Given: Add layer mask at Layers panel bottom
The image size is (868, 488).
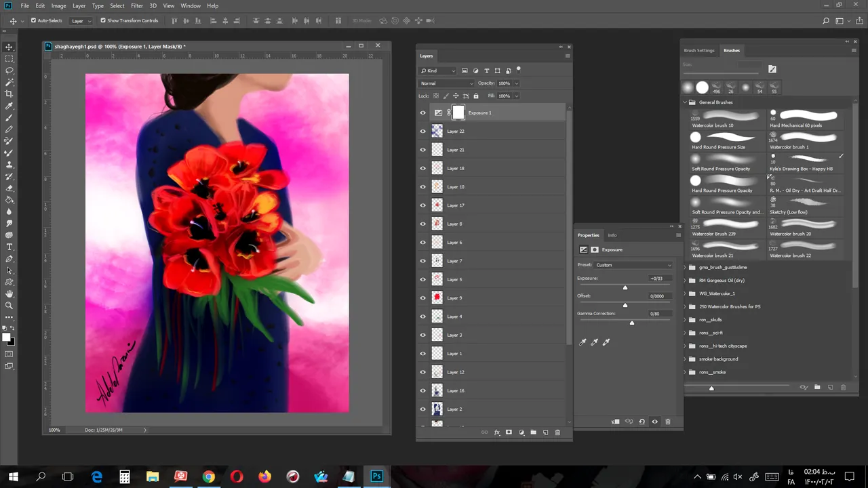Looking at the screenshot, I should 509,432.
